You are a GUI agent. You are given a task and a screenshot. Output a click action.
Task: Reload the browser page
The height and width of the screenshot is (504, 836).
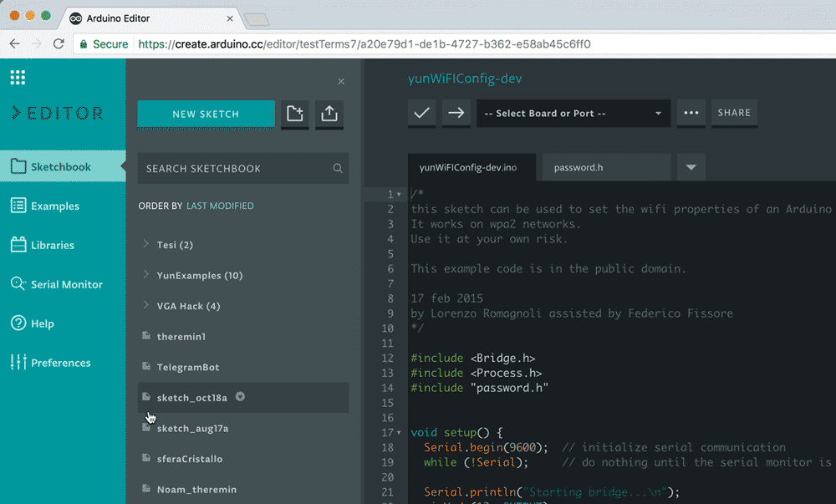(59, 44)
